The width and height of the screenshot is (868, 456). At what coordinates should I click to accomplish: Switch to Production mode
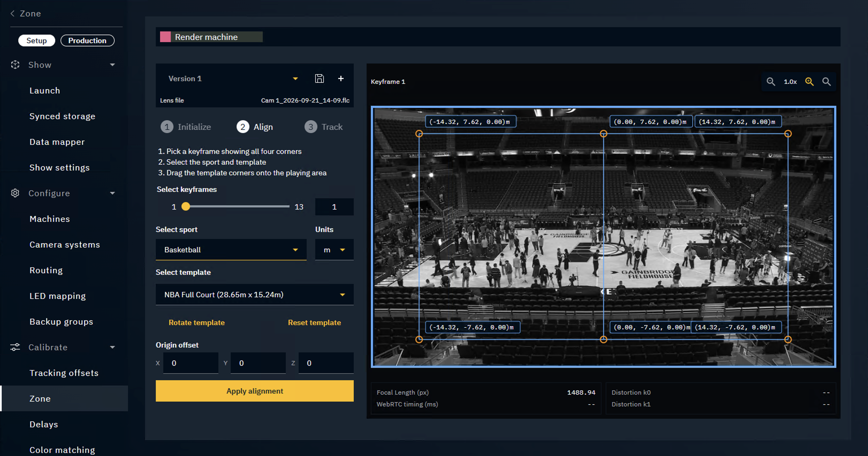[87, 40]
